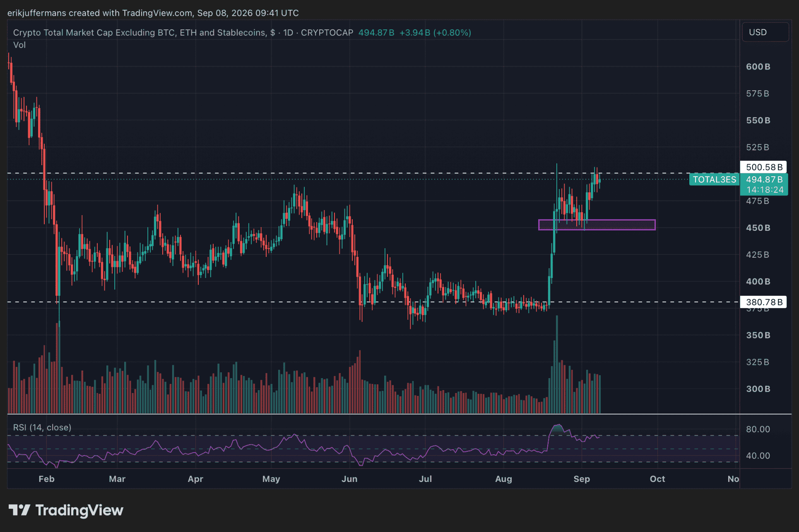Click the RSI (14, close) indicator label
This screenshot has width=799, height=532.
pos(42,427)
